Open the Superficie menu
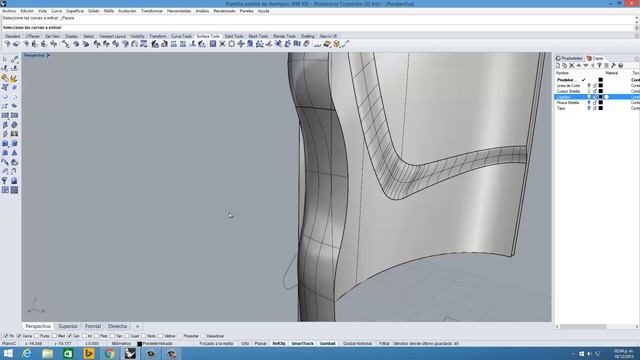Viewport: 640px width, 360px height. [x=75, y=11]
